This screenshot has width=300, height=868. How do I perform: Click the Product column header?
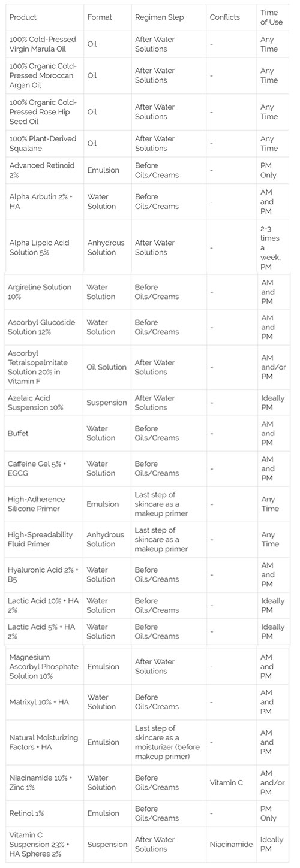click(x=23, y=17)
